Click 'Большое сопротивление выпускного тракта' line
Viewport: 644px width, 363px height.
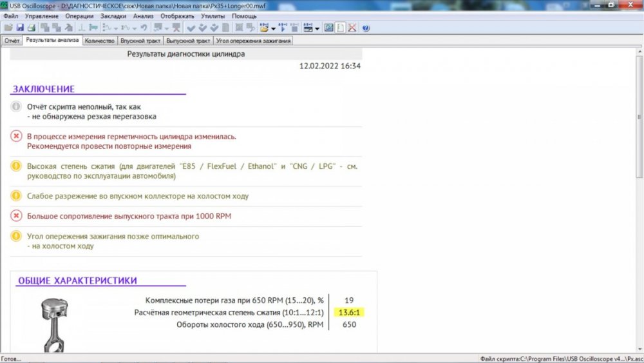coord(129,216)
